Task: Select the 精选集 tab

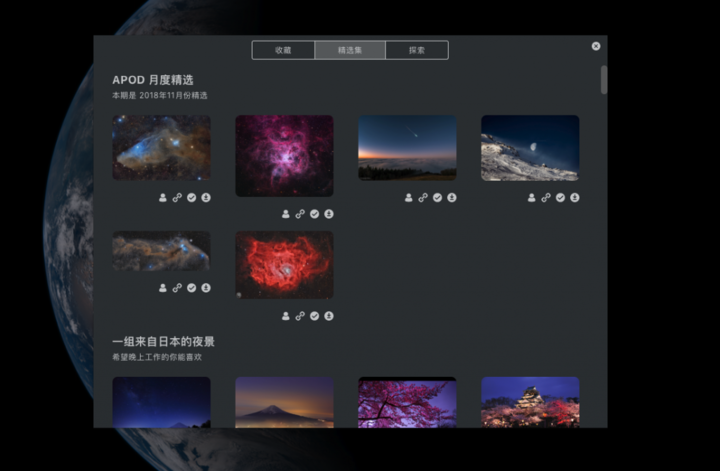Action: click(350, 50)
